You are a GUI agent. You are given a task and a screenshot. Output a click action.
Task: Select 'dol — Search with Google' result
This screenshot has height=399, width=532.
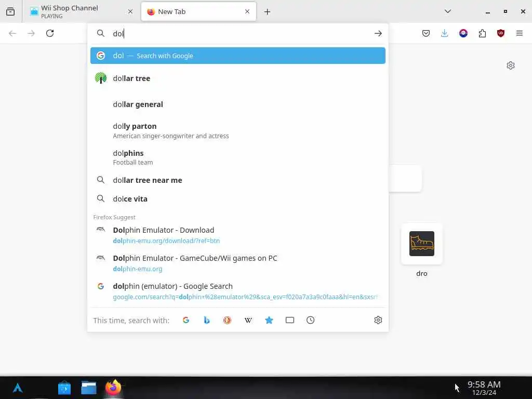point(238,56)
